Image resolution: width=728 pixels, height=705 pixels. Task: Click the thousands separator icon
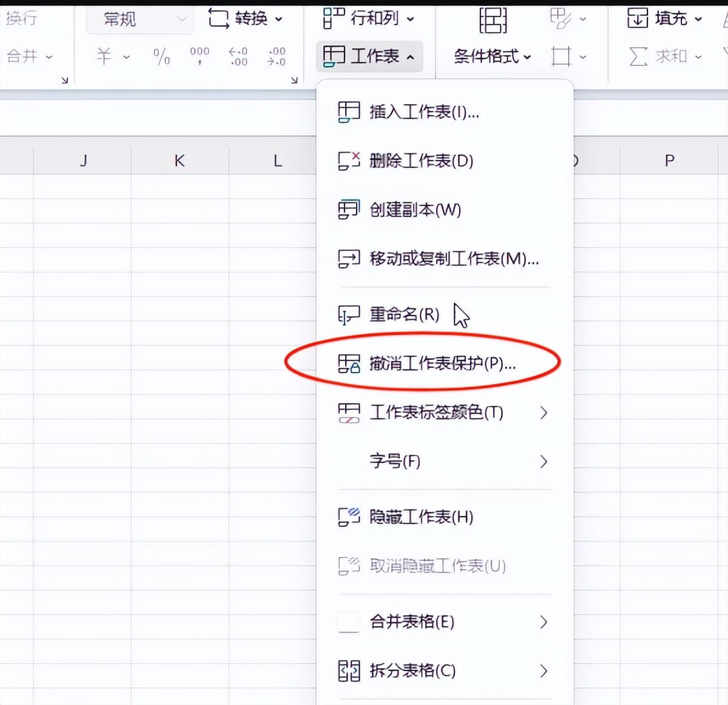click(199, 56)
